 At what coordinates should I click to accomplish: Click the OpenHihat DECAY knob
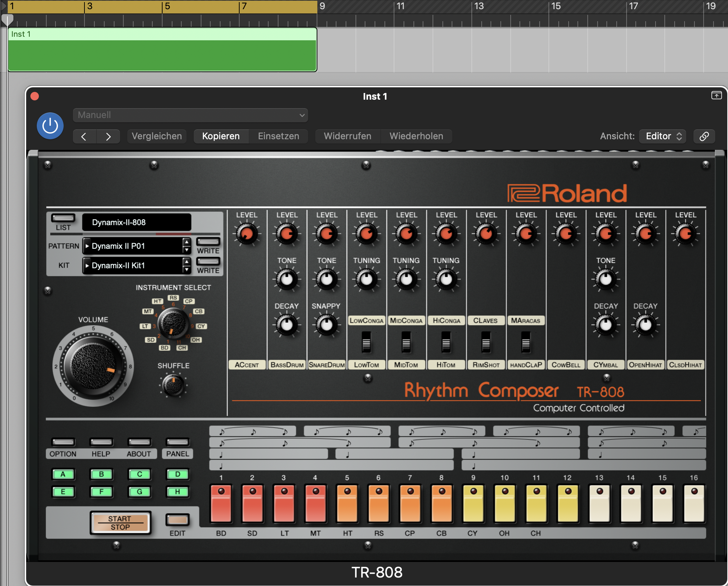click(x=646, y=325)
